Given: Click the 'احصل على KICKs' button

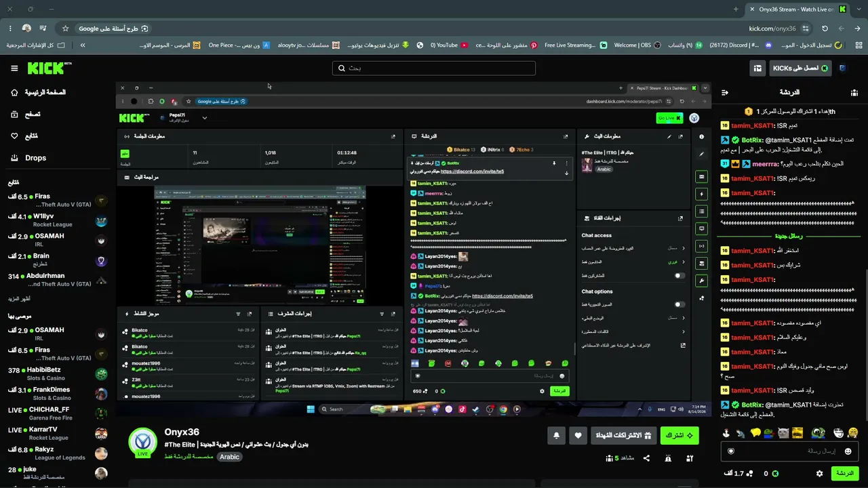Looking at the screenshot, I should 800,68.
